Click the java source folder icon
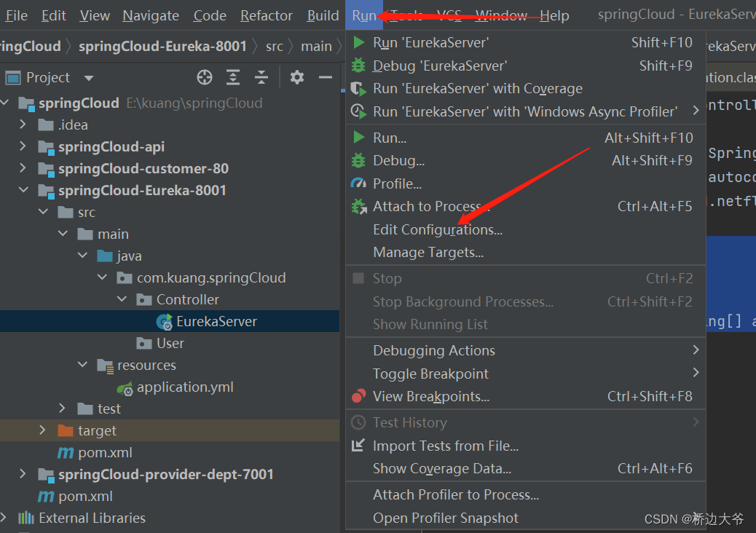Viewport: 756px width, 533px height. click(x=105, y=256)
